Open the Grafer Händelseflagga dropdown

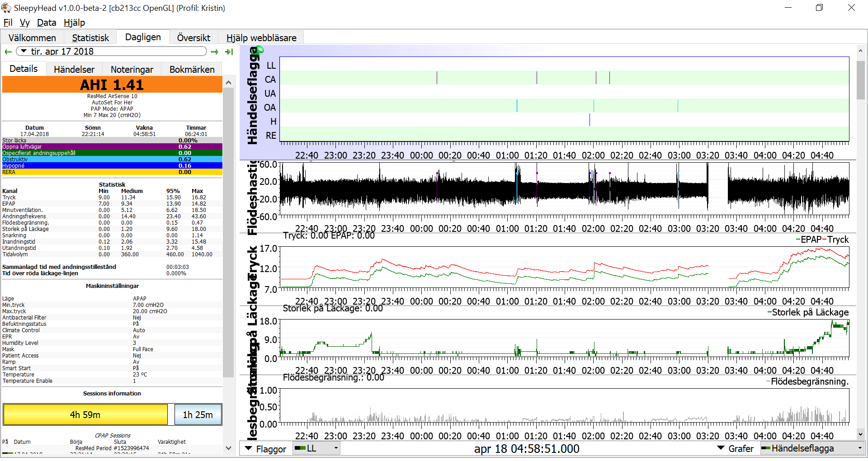(812, 448)
